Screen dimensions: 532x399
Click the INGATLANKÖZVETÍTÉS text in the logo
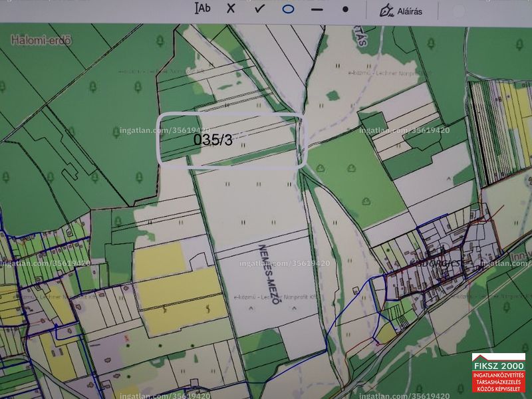coord(498,376)
